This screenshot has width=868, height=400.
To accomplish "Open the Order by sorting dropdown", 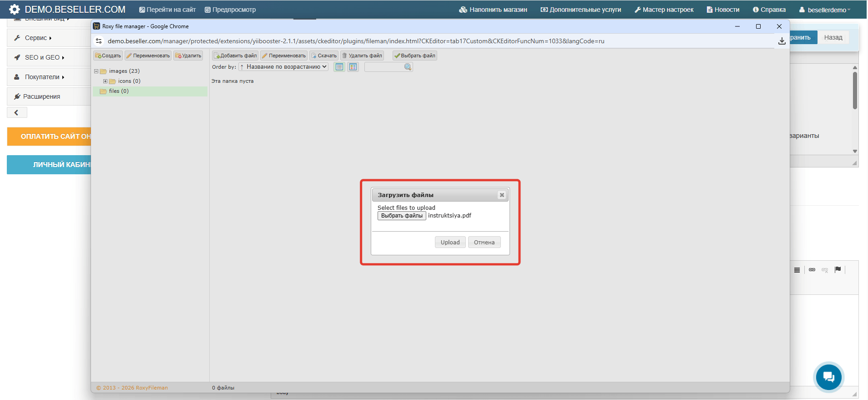I will 283,67.
